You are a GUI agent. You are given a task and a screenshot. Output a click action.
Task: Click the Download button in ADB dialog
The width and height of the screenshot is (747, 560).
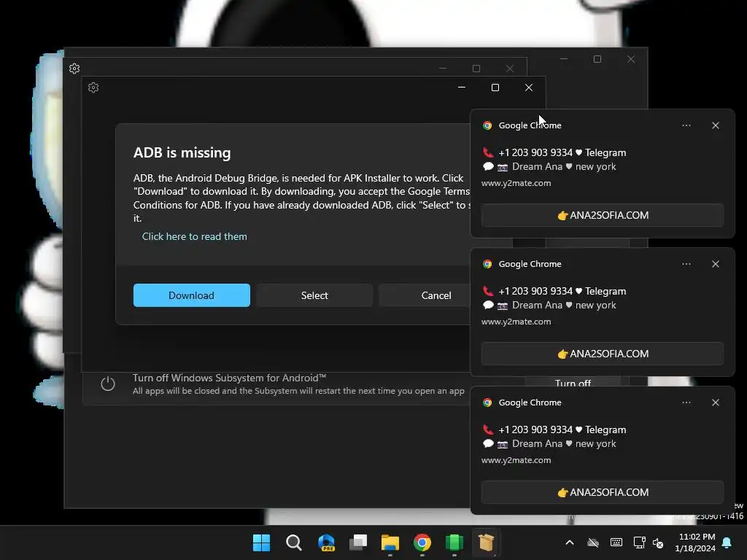point(192,295)
